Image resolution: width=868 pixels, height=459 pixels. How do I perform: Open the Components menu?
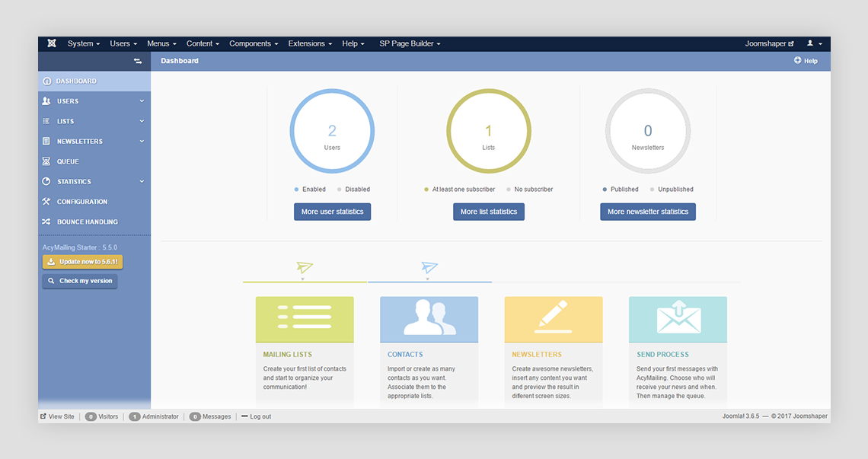(x=254, y=43)
